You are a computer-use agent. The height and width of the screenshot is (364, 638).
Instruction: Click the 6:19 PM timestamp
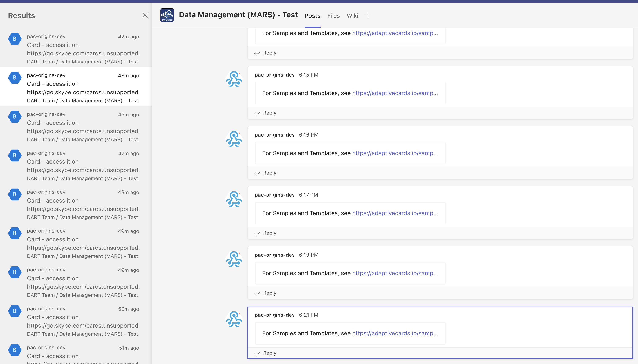[x=308, y=255]
